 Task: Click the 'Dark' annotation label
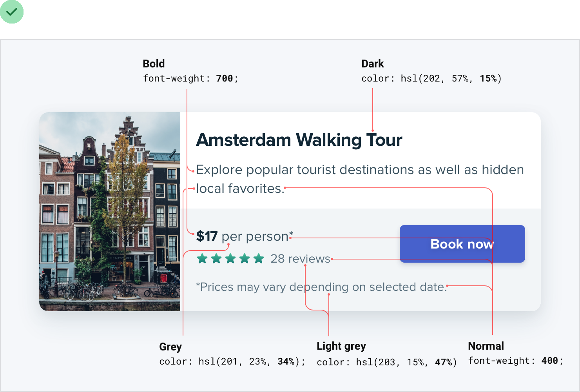[x=372, y=64]
